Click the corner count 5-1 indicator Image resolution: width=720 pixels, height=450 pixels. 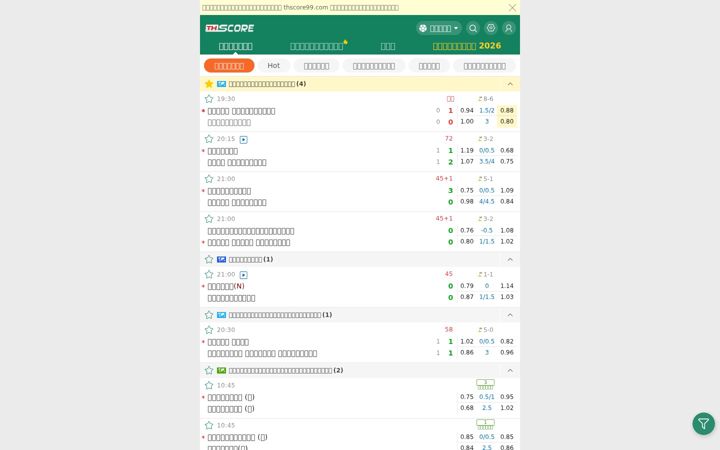point(485,179)
